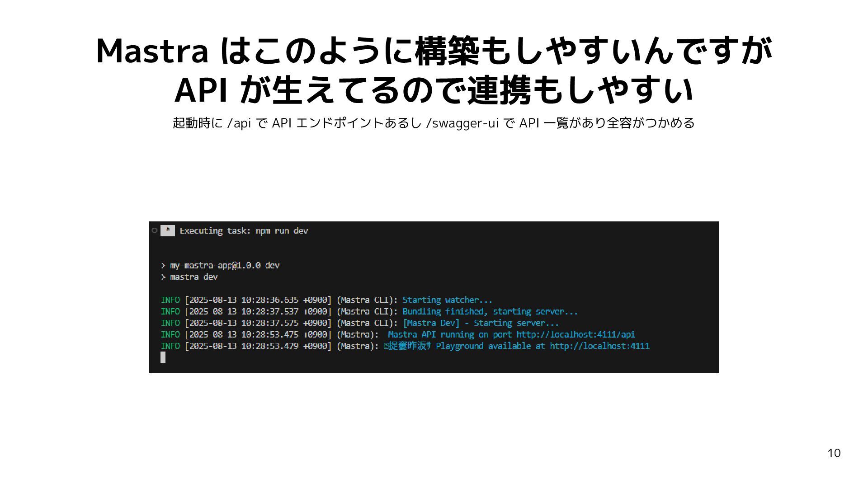Click 'Mastra API running on port' text

point(450,335)
